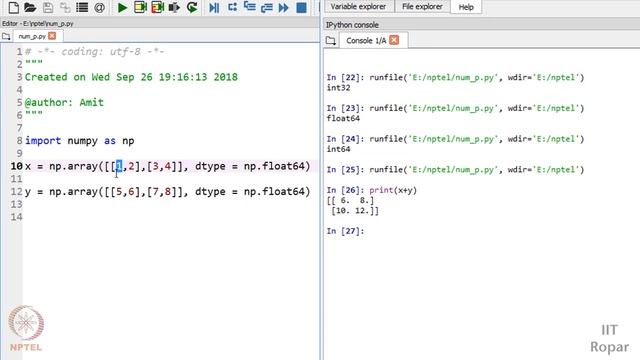Click the Editor pane title bar path

[38, 24]
